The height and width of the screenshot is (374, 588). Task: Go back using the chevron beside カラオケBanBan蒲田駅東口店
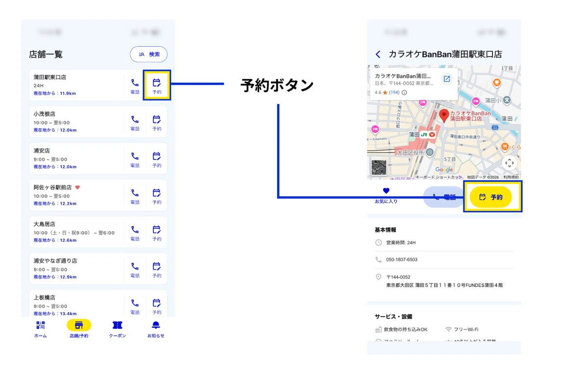point(378,54)
